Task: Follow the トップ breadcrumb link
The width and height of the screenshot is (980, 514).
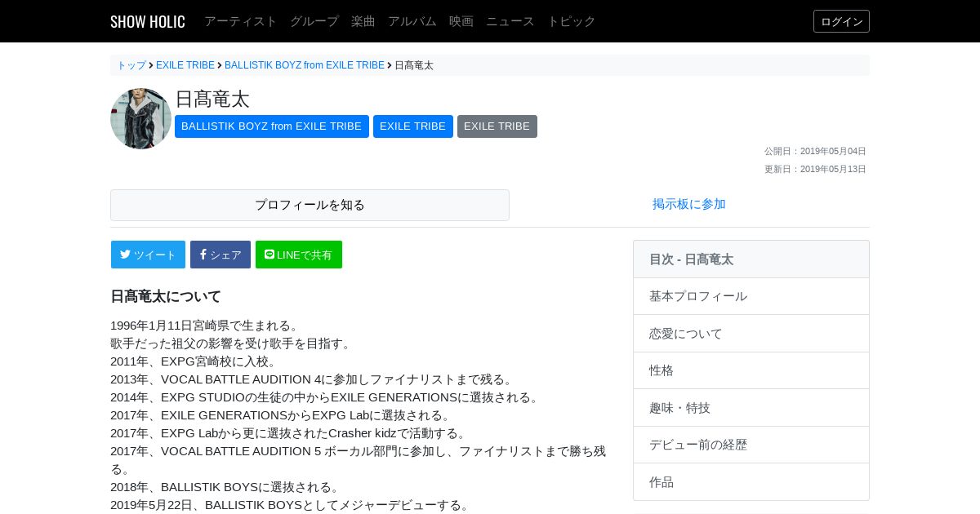Action: point(131,65)
